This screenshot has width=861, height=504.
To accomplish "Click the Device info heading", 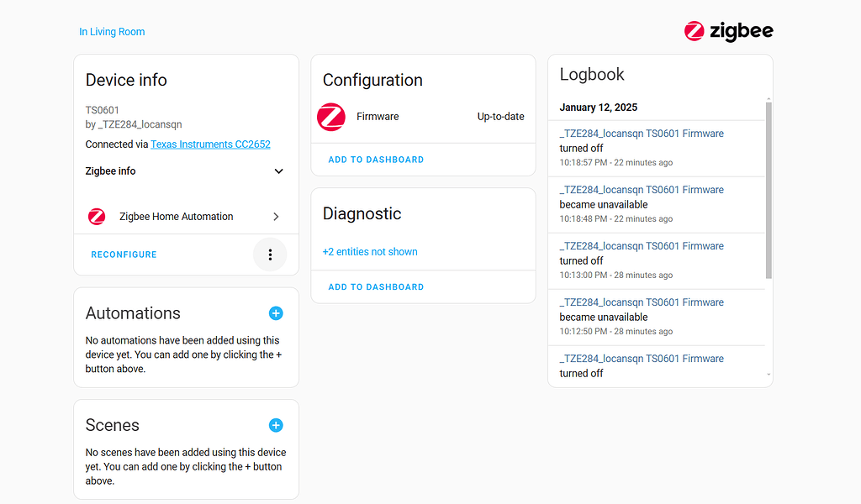I will click(126, 80).
